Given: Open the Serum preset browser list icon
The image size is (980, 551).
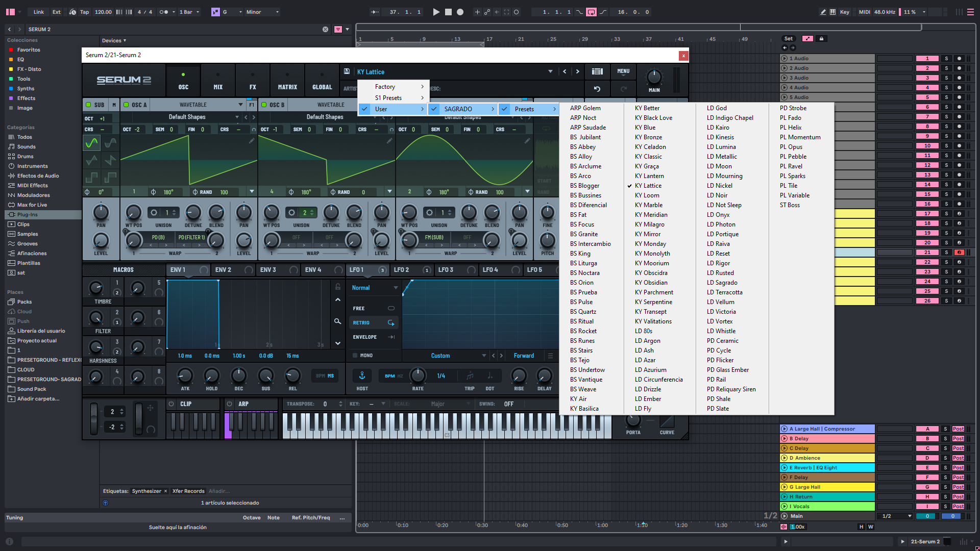Looking at the screenshot, I should (597, 72).
